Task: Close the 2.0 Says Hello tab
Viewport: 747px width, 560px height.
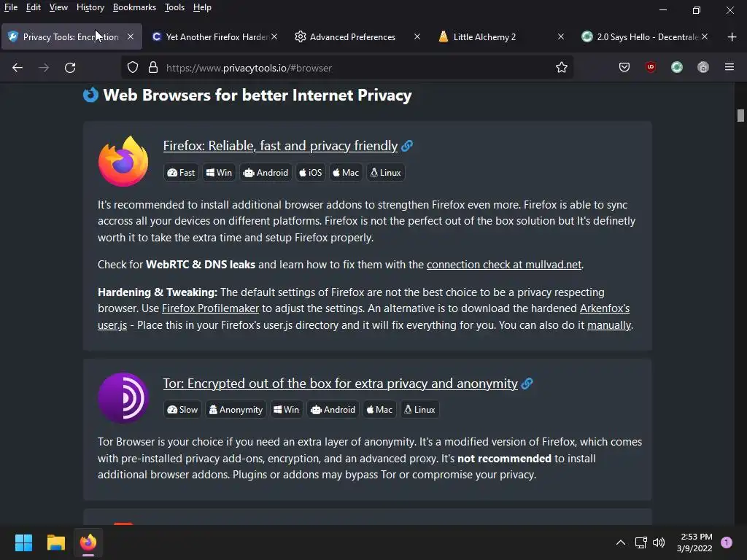Action: 705,36
